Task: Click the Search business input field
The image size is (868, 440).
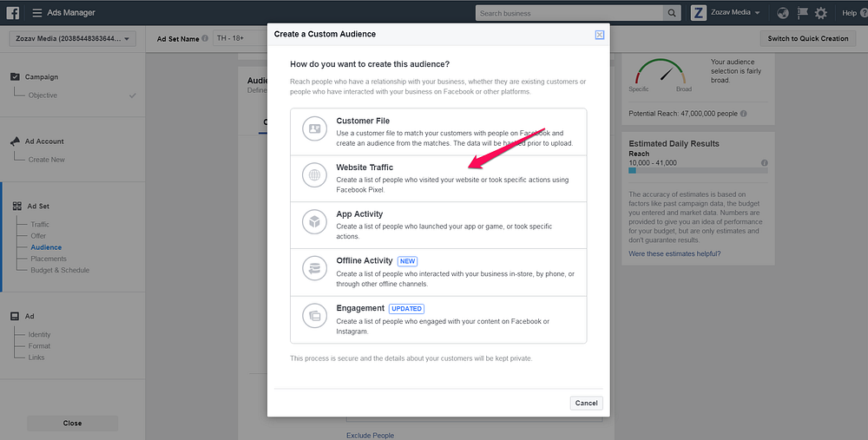Action: tap(569, 13)
